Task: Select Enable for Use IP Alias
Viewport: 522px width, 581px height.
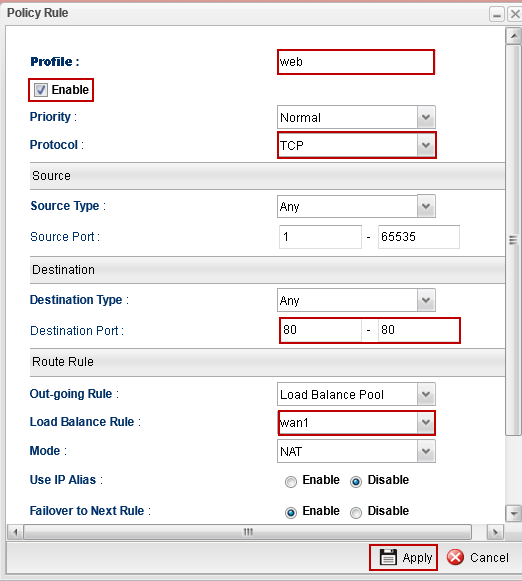Action: click(291, 481)
